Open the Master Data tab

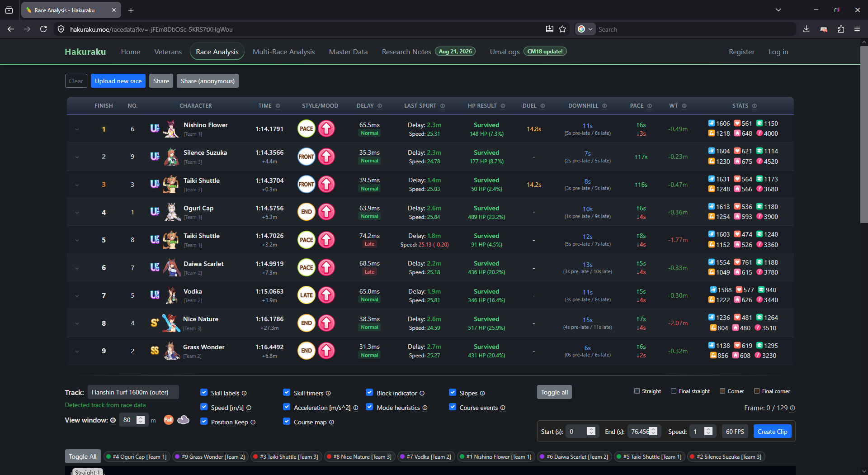pyautogui.click(x=348, y=52)
